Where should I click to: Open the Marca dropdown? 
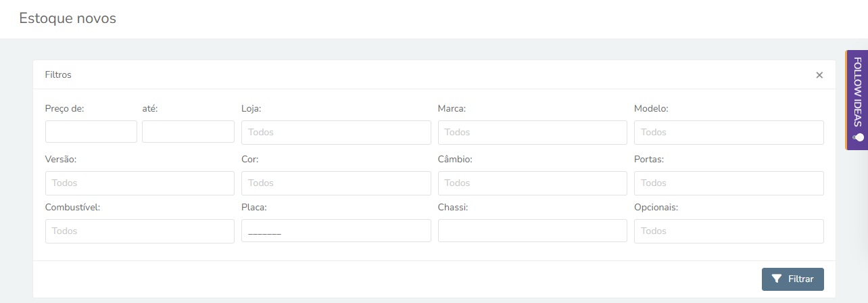pos(533,132)
